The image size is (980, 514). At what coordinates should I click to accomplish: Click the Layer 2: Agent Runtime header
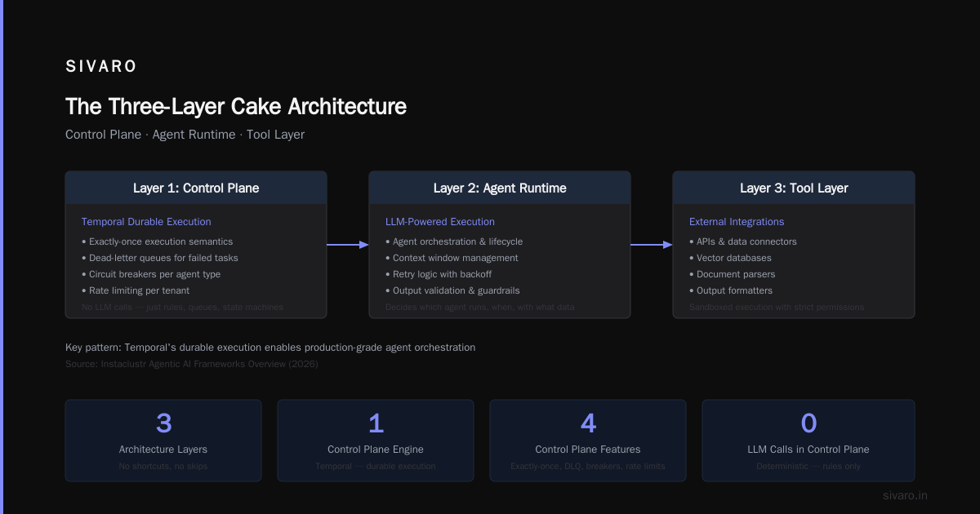point(500,188)
